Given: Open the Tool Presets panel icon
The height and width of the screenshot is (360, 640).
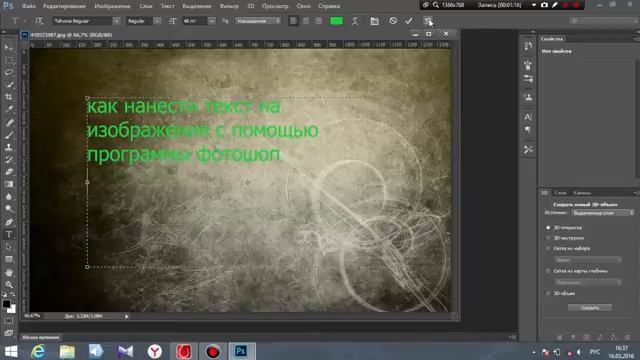Looking at the screenshot, I should pos(528,149).
